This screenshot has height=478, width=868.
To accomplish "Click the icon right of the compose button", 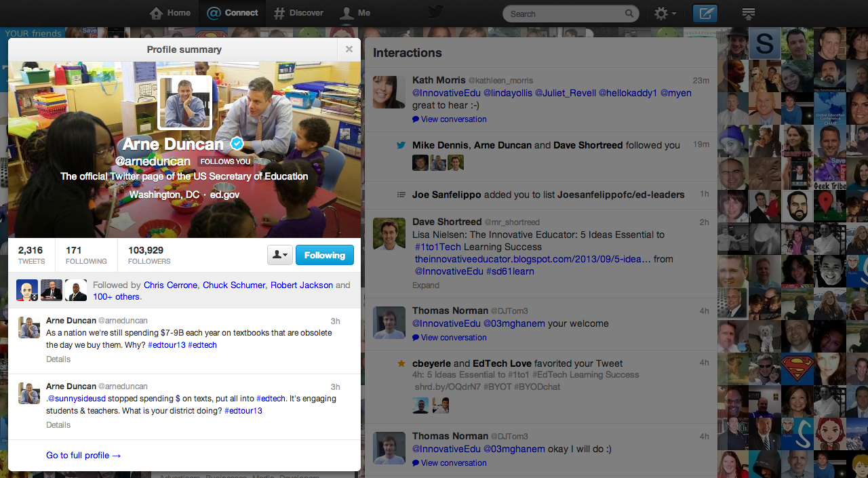I will pyautogui.click(x=749, y=14).
